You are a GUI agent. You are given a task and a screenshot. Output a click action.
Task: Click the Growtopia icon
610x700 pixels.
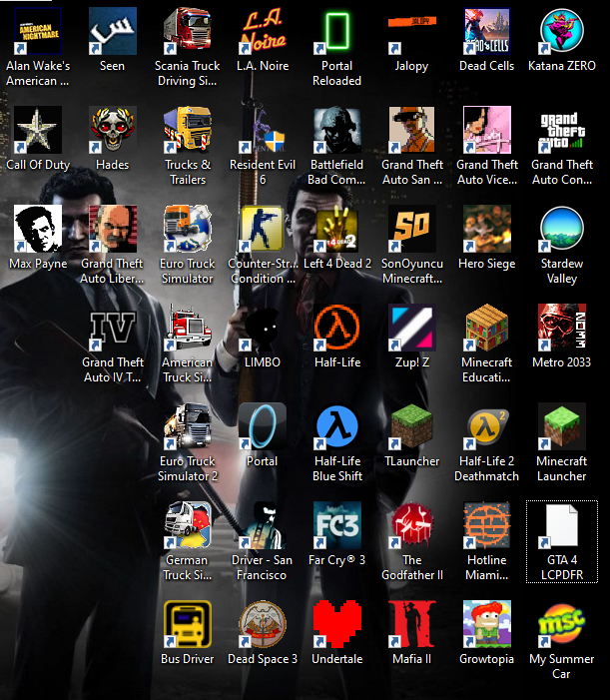coord(487,624)
